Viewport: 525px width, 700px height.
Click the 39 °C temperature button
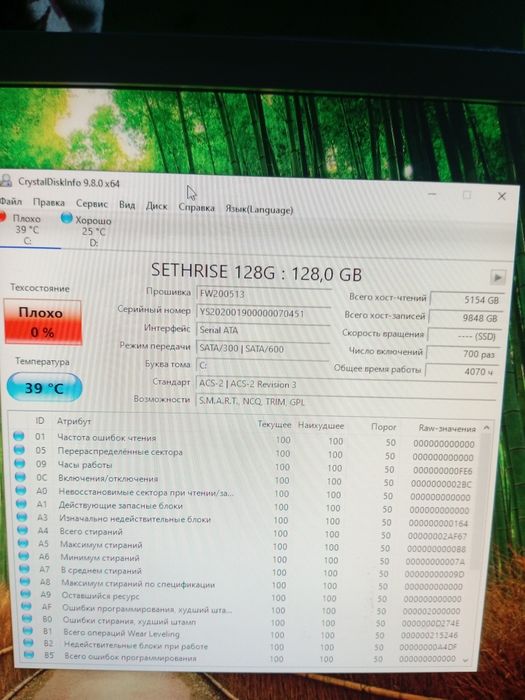[x=44, y=388]
